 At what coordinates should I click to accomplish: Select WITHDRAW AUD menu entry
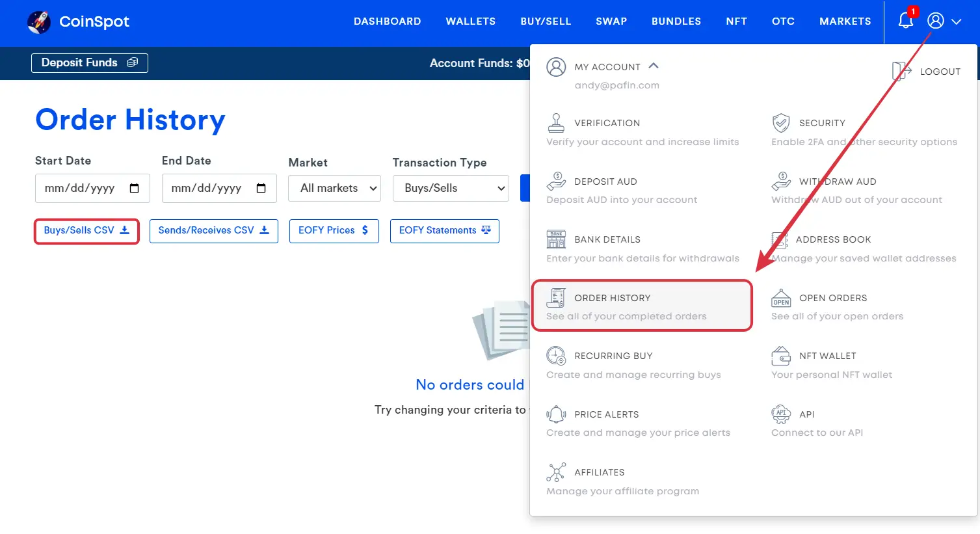(x=838, y=181)
